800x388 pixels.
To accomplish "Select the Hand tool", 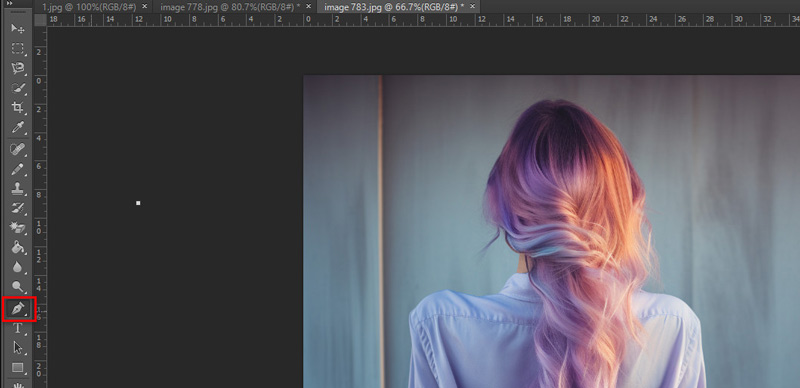I will pos(18,384).
